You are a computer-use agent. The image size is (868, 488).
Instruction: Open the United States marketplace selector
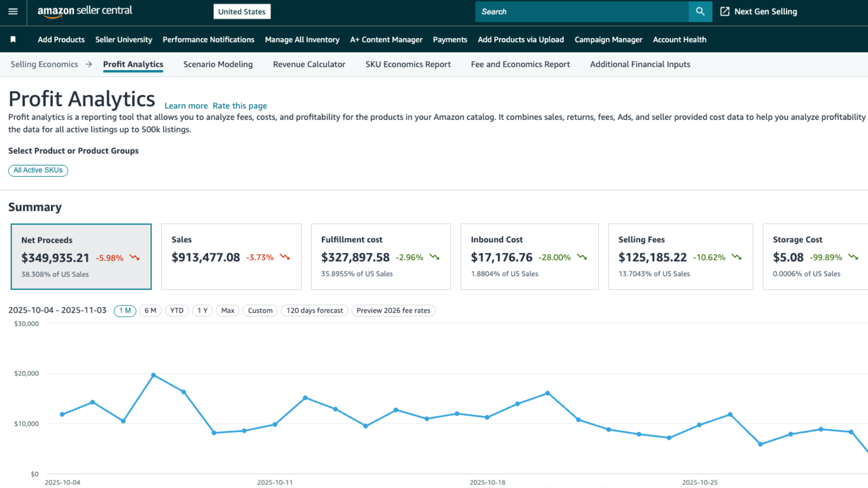click(241, 12)
